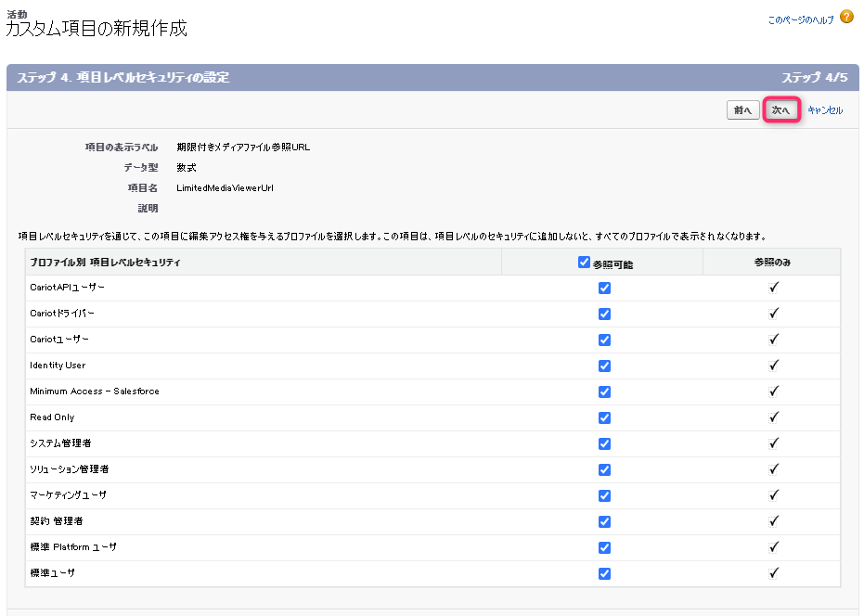Screen dimensions: 864x616
Task: Click the 次へ button
Action: [x=780, y=110]
